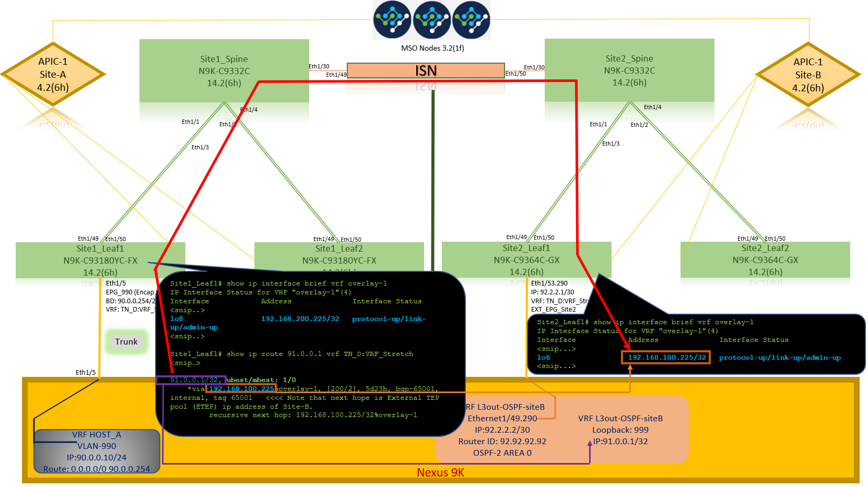The image size is (868, 487).
Task: Select the Site1_Leaf1 switch box
Action: pos(100,260)
